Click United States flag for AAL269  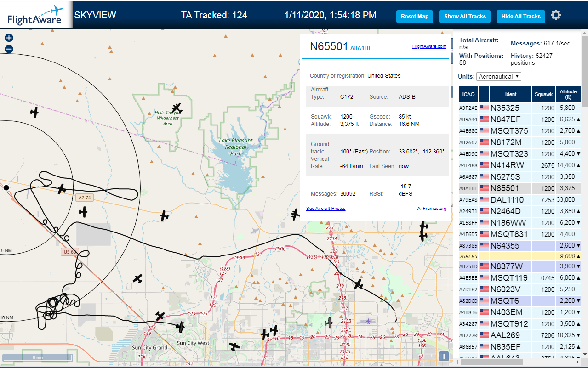[x=484, y=335]
